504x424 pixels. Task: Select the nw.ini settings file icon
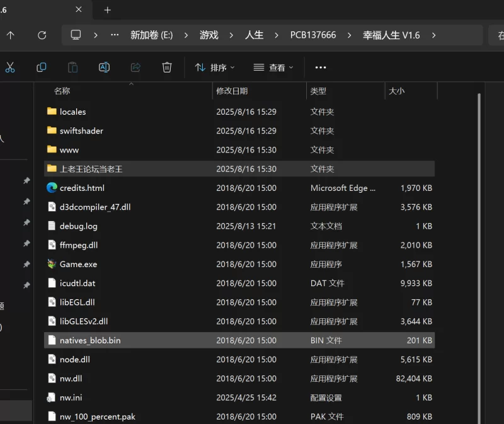(x=51, y=398)
